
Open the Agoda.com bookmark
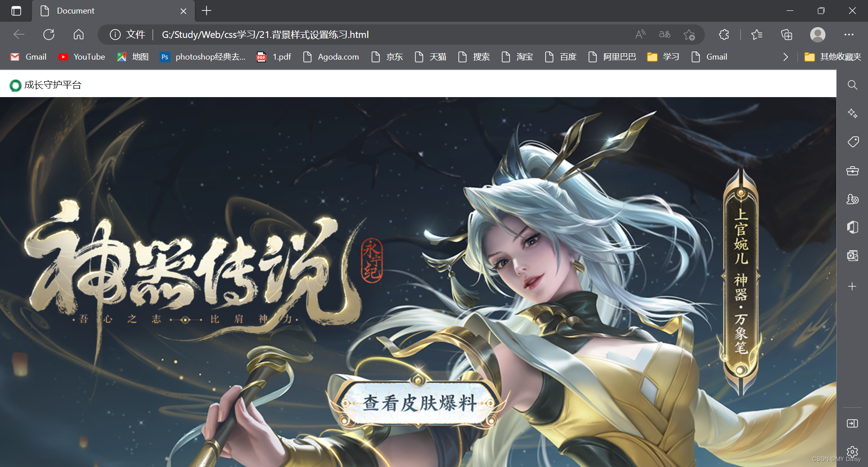(331, 57)
